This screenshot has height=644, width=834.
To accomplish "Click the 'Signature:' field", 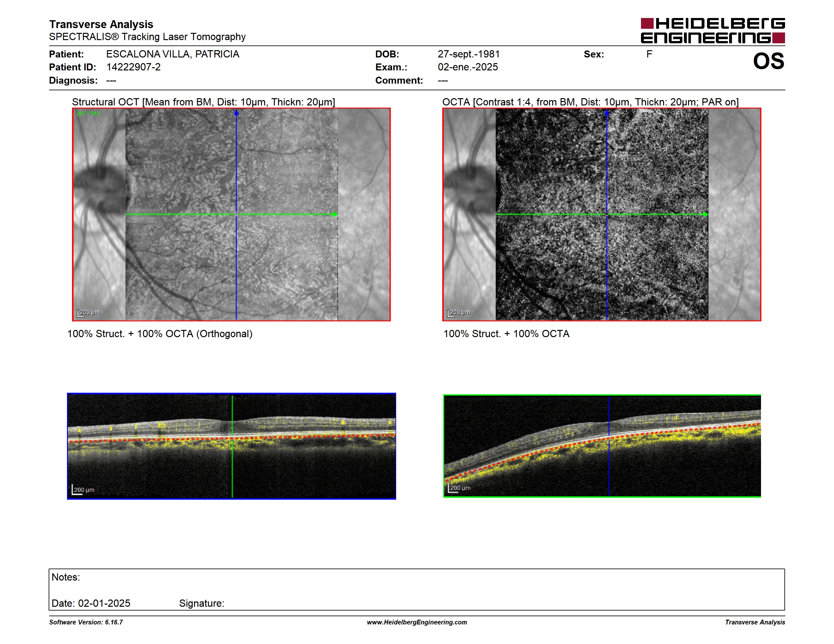I will pyautogui.click(x=202, y=604).
